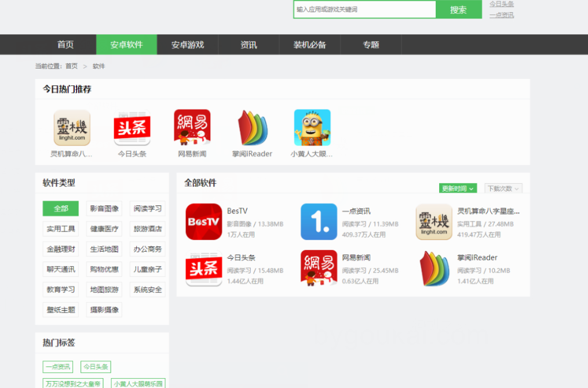Filter by 健康医疗 category

point(104,229)
